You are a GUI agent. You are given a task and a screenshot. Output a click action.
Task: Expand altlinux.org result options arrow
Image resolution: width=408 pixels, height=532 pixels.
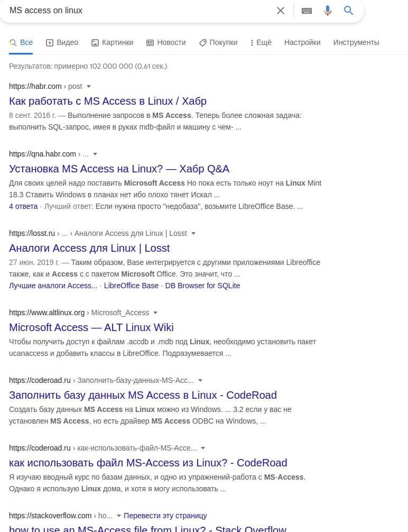pyautogui.click(x=155, y=313)
